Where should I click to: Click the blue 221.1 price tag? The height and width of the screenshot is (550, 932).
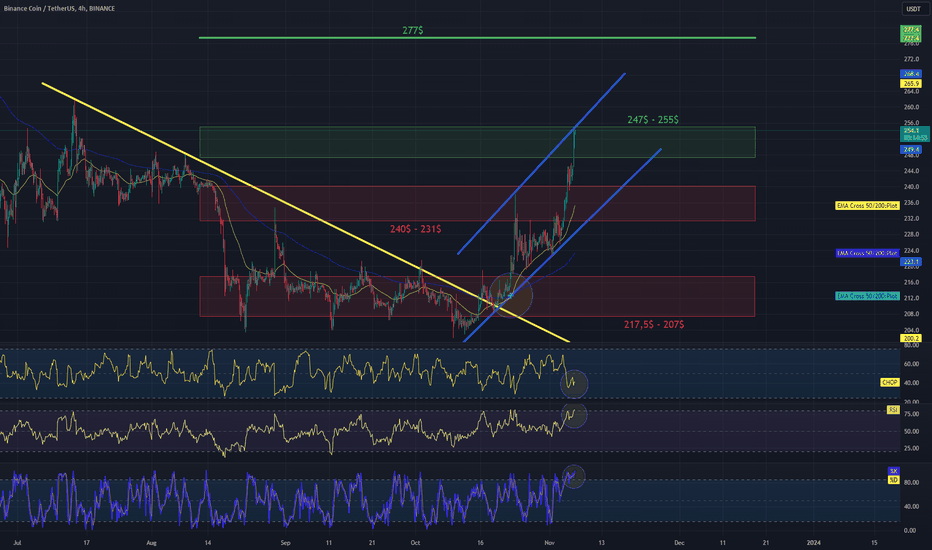pyautogui.click(x=911, y=262)
